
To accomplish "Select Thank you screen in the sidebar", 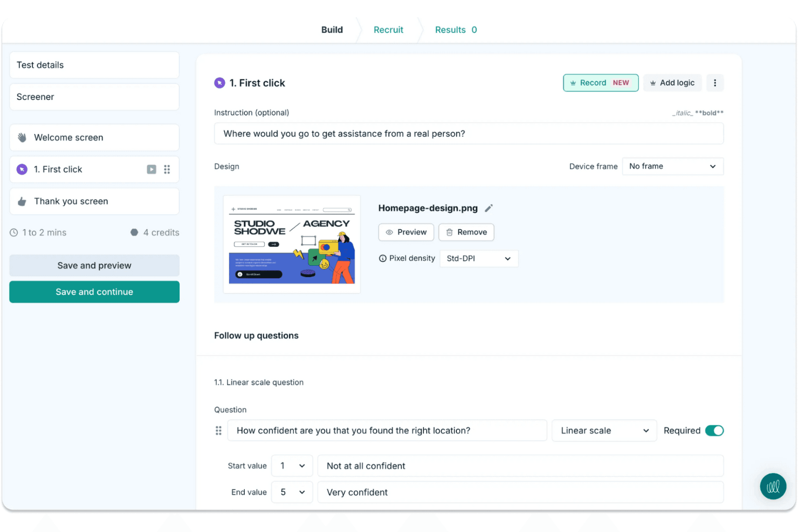I will coord(94,202).
